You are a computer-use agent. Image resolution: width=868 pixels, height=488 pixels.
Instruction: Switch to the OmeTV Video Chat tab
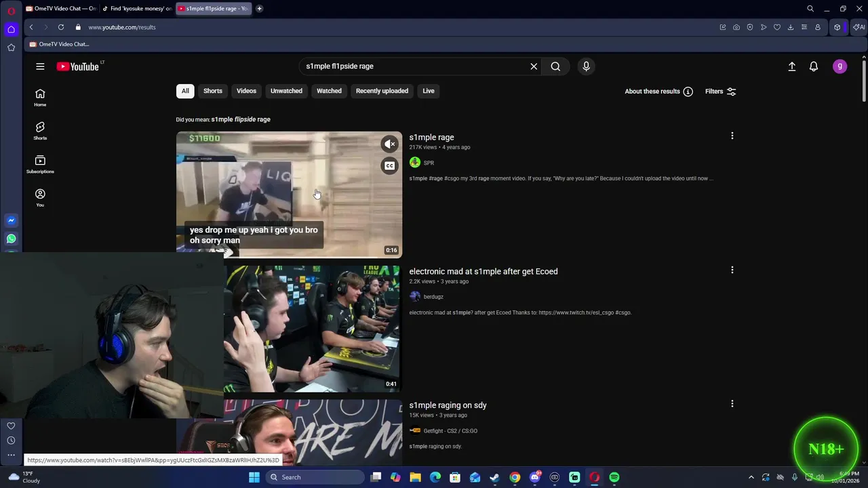(60, 9)
